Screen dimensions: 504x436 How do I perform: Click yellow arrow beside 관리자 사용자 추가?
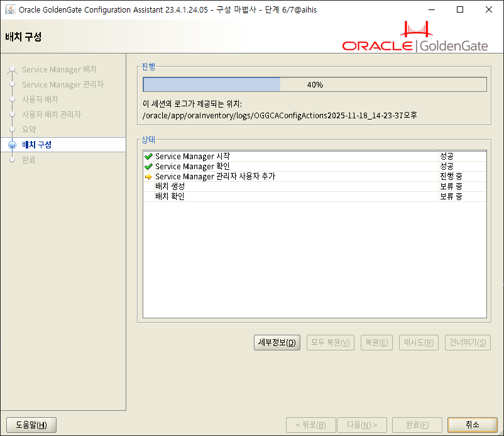click(148, 177)
